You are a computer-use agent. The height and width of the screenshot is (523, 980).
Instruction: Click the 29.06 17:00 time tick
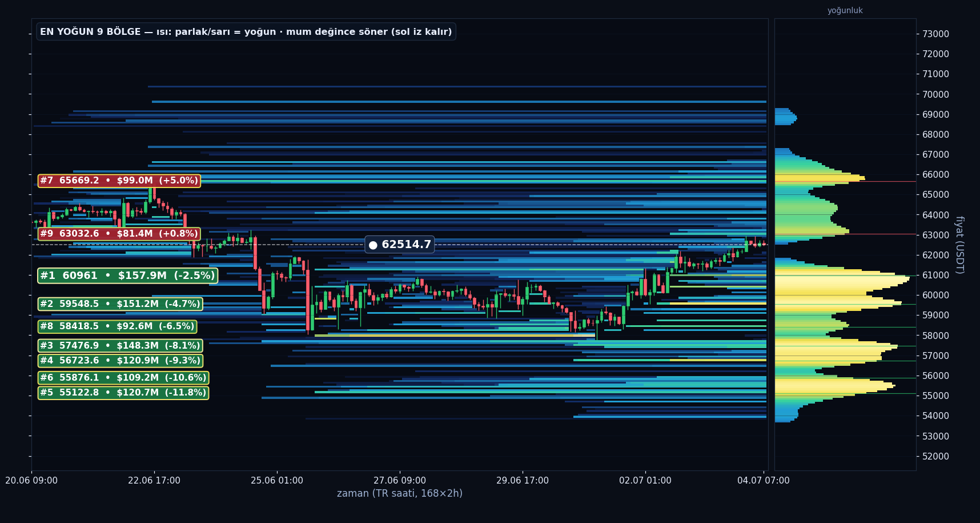523,481
